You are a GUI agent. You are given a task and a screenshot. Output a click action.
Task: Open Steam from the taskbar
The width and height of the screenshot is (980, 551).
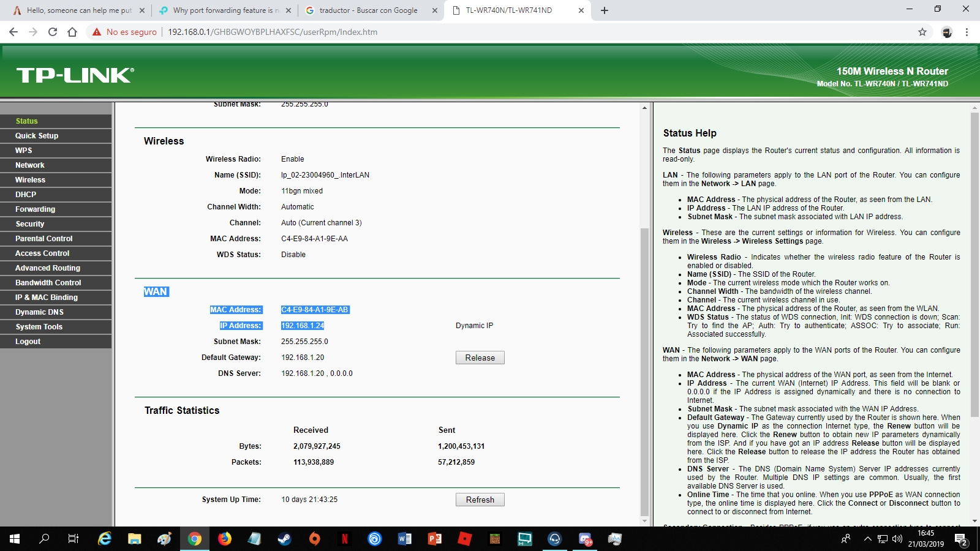click(x=285, y=539)
